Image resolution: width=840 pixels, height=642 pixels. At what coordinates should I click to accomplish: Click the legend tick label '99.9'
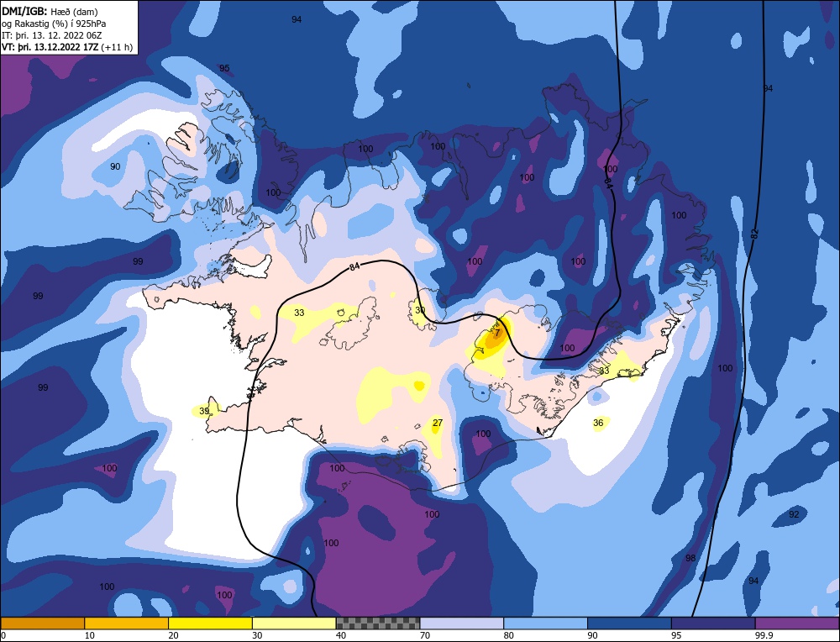(x=762, y=635)
